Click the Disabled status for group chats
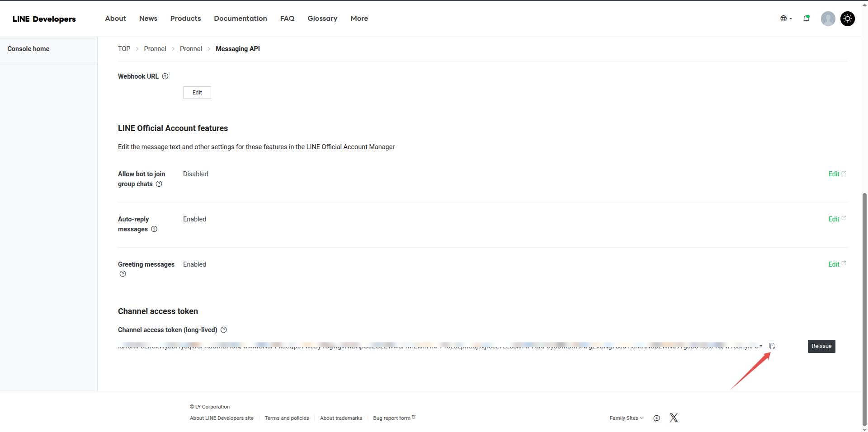The image size is (868, 432). [196, 174]
